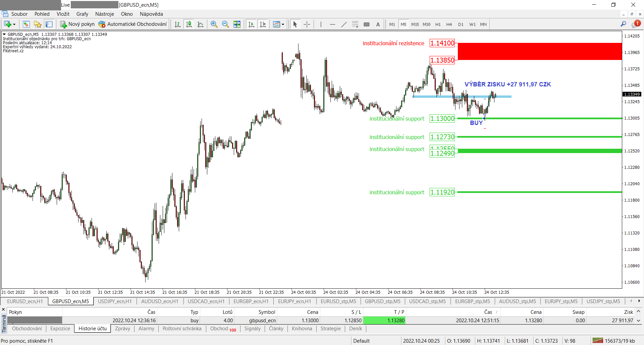
Task: Open the New Chart dropdown arrow
Action: pyautogui.click(x=14, y=24)
